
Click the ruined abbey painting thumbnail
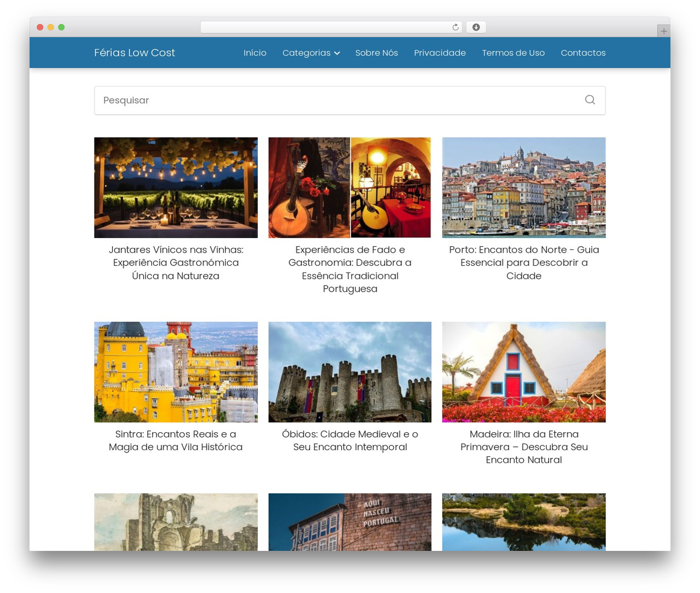(x=176, y=522)
